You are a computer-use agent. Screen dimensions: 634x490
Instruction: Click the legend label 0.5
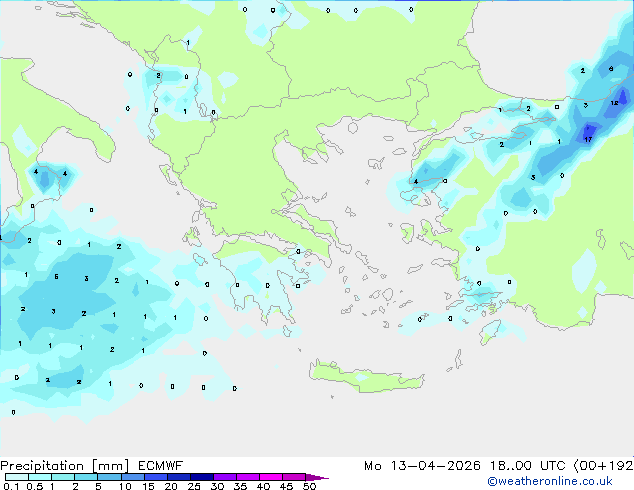click(35, 486)
